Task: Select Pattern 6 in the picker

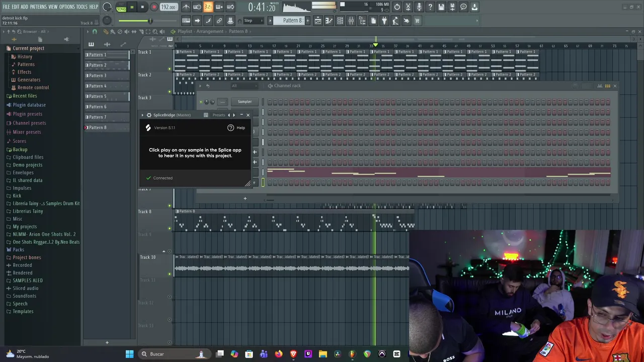Action: [x=107, y=107]
